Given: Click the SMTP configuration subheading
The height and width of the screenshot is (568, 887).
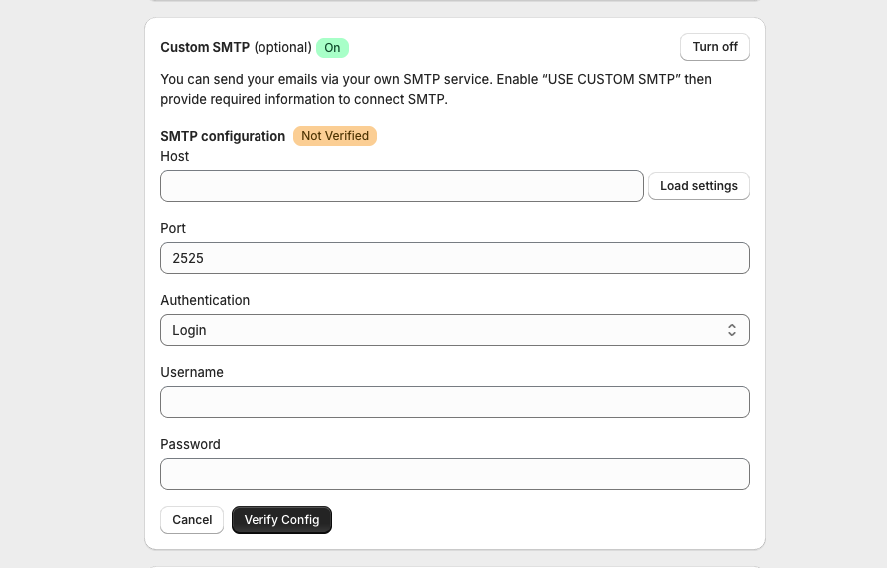Looking at the screenshot, I should (x=222, y=136).
